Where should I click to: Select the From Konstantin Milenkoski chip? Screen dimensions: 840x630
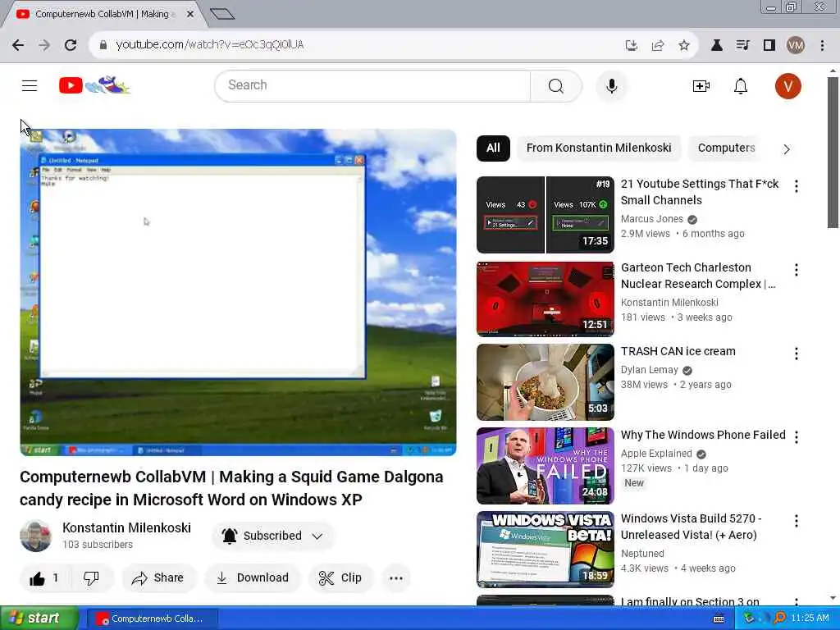point(599,148)
